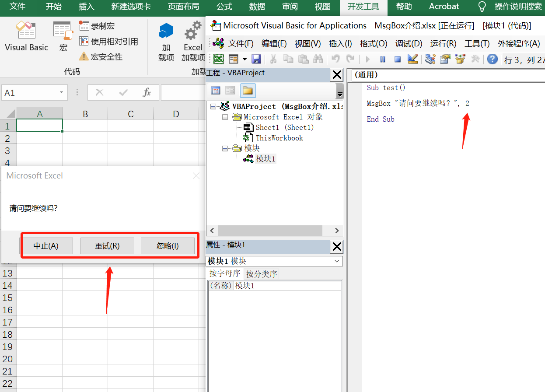This screenshot has height=392, width=545.
Task: Open the 调试(D) menu
Action: click(x=409, y=43)
